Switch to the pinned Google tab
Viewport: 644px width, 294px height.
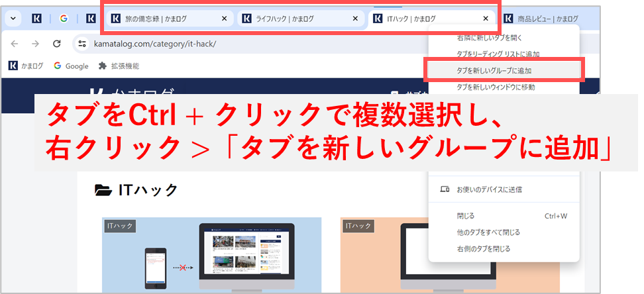[x=63, y=19]
